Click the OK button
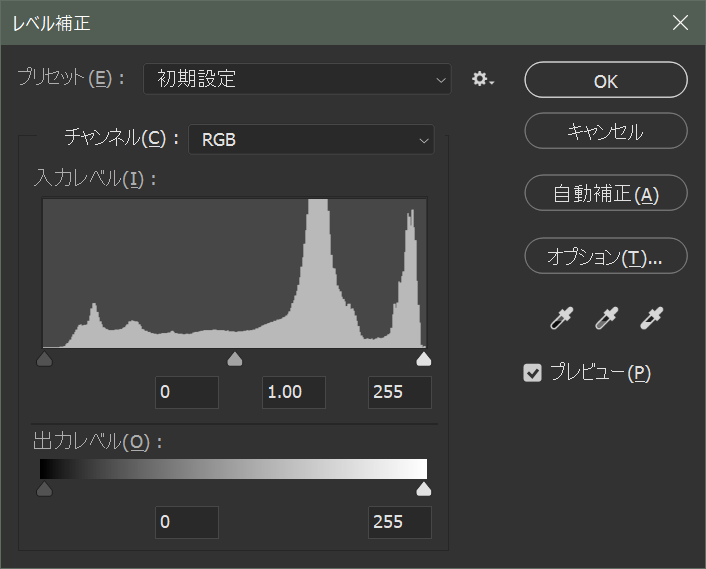706x569 pixels. coord(606,80)
